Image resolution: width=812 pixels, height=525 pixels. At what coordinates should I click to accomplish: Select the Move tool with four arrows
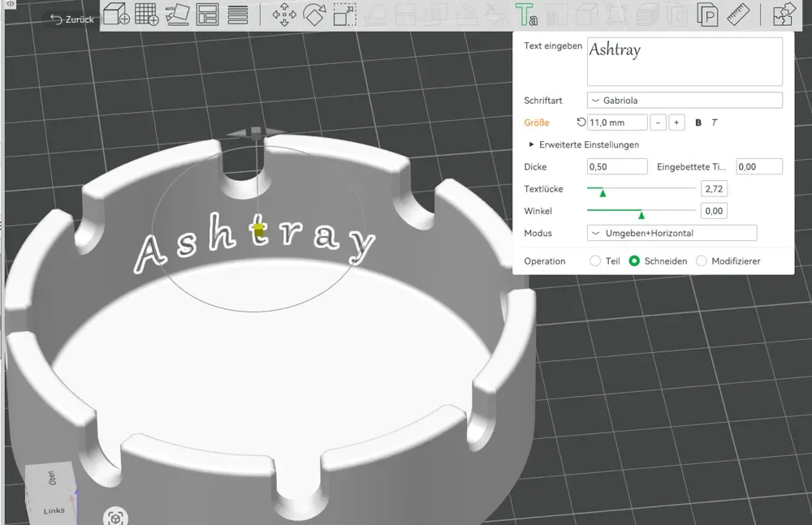pyautogui.click(x=284, y=14)
